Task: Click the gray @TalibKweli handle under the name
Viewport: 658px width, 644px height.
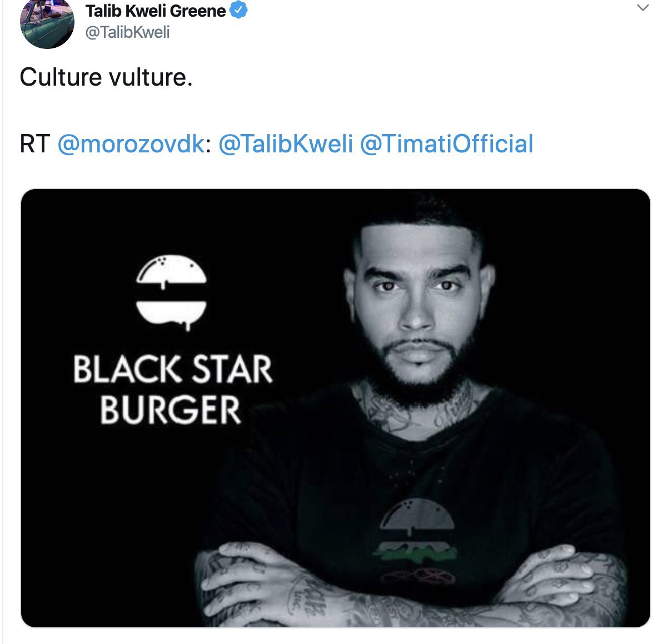Action: 127,32
